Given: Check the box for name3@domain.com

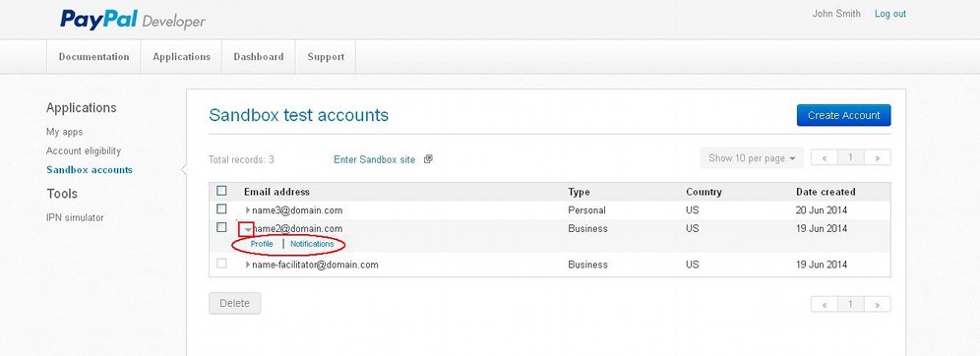Looking at the screenshot, I should pos(221,209).
